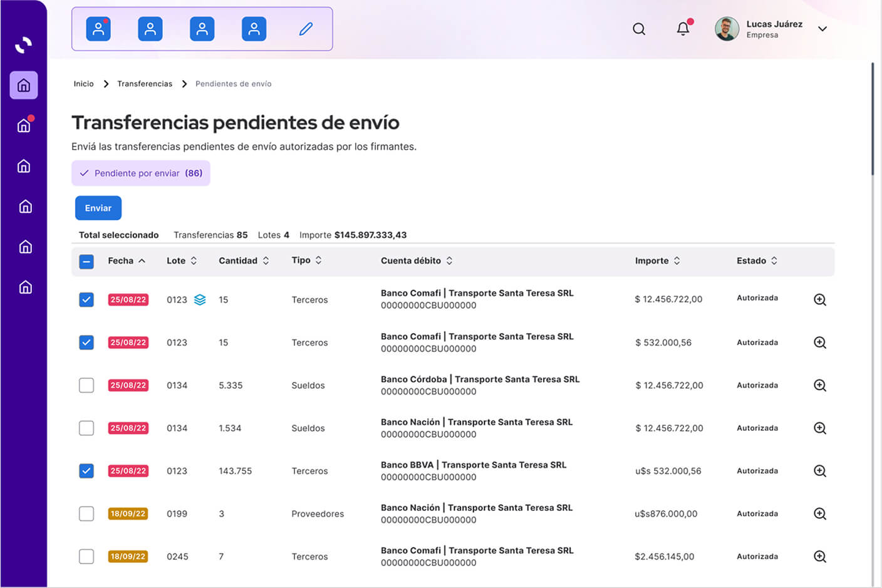
Task: Click the 5.335 cantidad value
Action: tap(231, 385)
